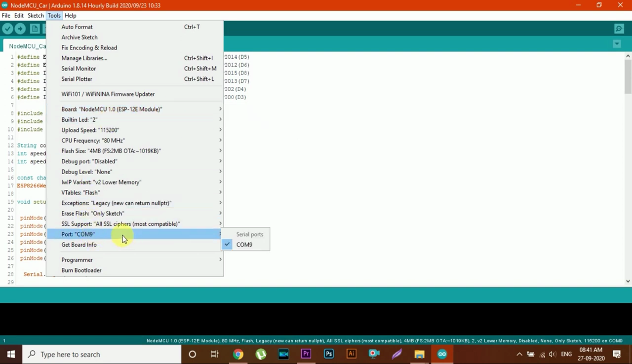Click the battery tray icon
The image size is (632, 364).
(531, 354)
